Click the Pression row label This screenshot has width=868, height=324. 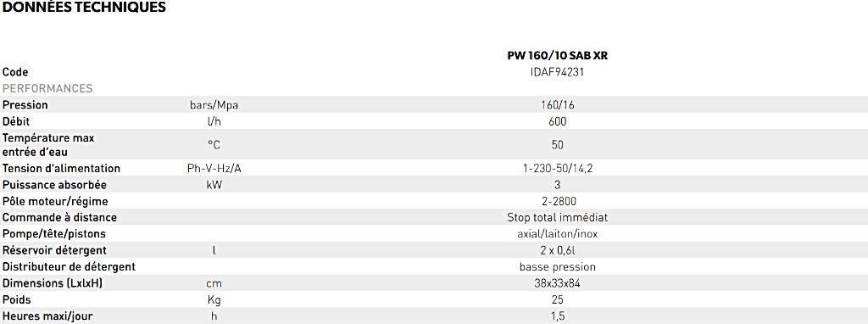click(25, 105)
